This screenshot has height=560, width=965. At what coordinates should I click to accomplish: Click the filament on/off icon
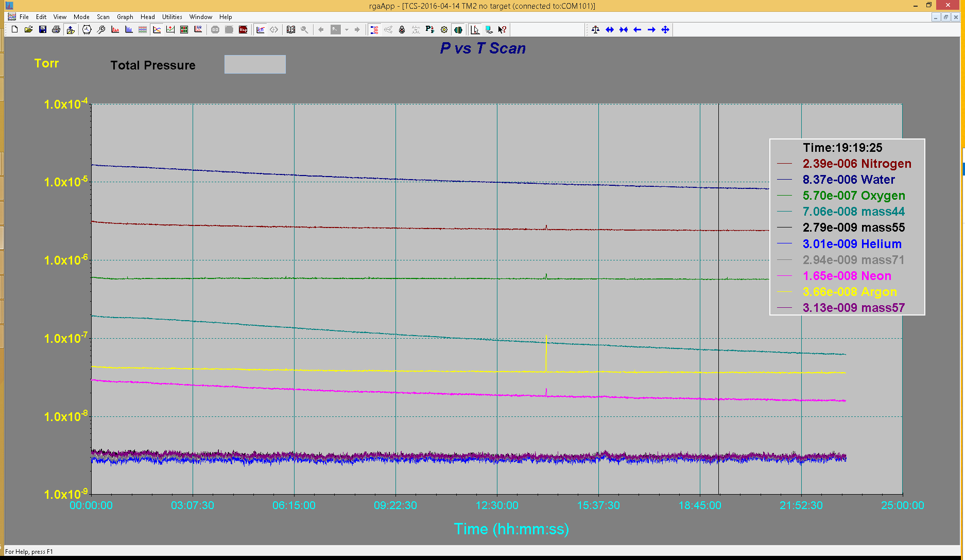(x=374, y=30)
